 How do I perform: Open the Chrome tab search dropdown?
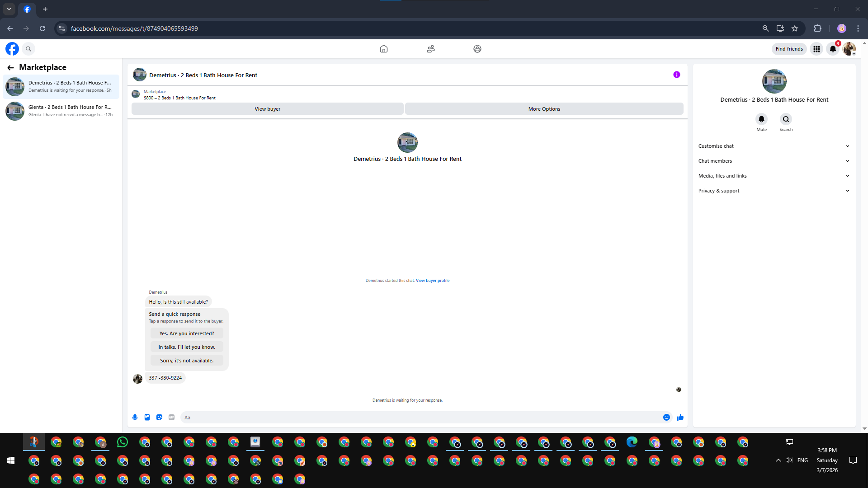pyautogui.click(x=9, y=9)
